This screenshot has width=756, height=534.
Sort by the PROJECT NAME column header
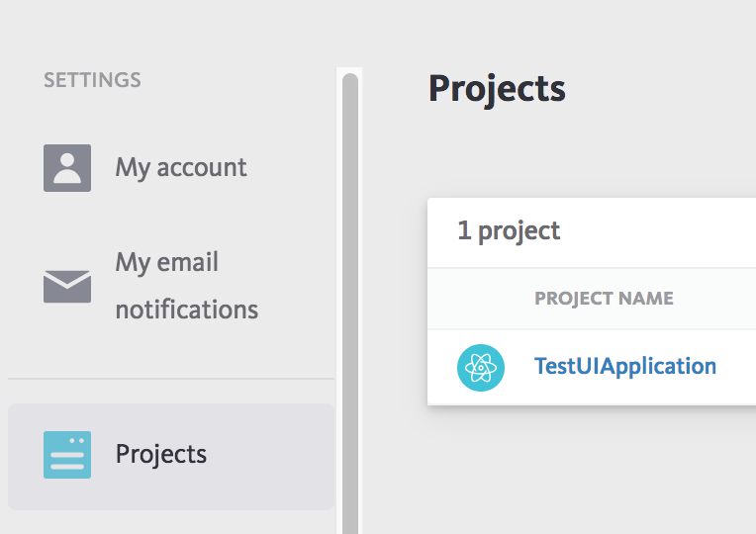coord(604,299)
